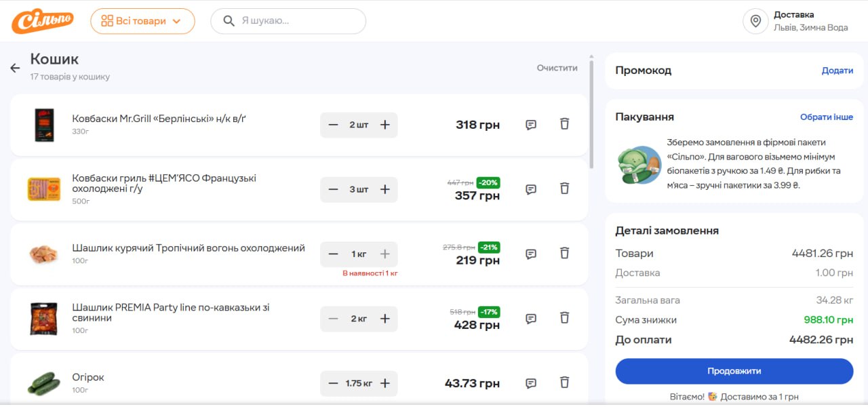
Task: Increase weight of Шашлик PREMIA Party line
Action: tap(384, 319)
